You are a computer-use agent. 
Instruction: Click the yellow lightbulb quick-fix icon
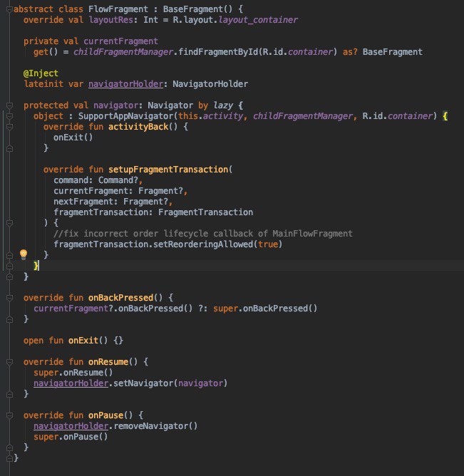[x=24, y=254]
